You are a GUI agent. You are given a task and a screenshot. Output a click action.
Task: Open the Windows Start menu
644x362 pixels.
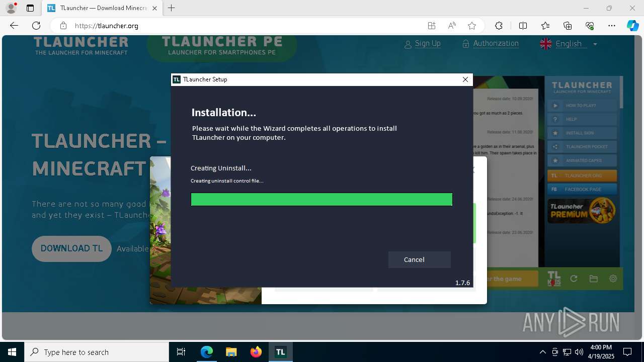(12, 352)
